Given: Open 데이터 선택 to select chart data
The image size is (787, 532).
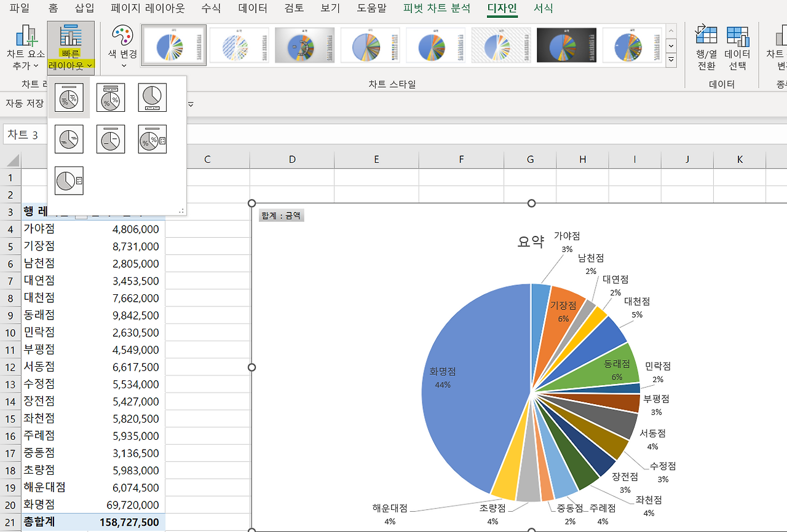Looking at the screenshot, I should coord(738,48).
